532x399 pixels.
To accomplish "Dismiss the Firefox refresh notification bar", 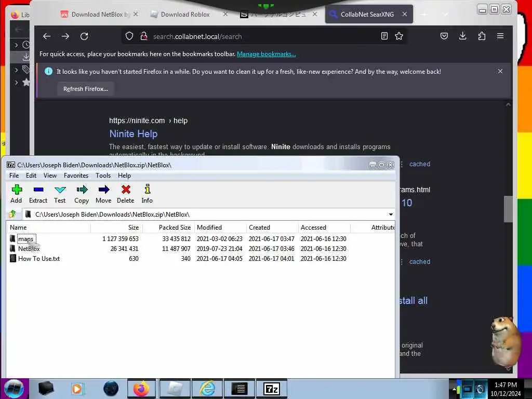I will (500, 71).
